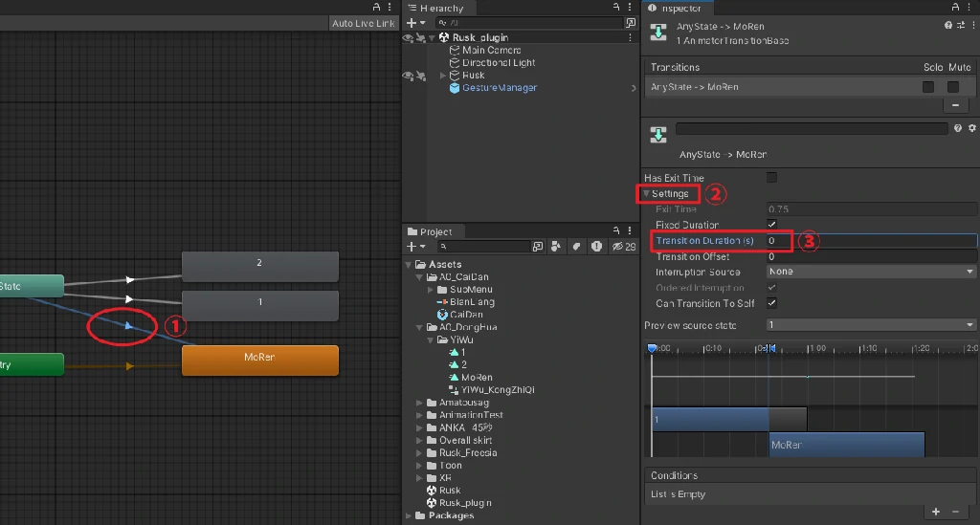Enable the Has Exit Time checkbox

pyautogui.click(x=772, y=178)
